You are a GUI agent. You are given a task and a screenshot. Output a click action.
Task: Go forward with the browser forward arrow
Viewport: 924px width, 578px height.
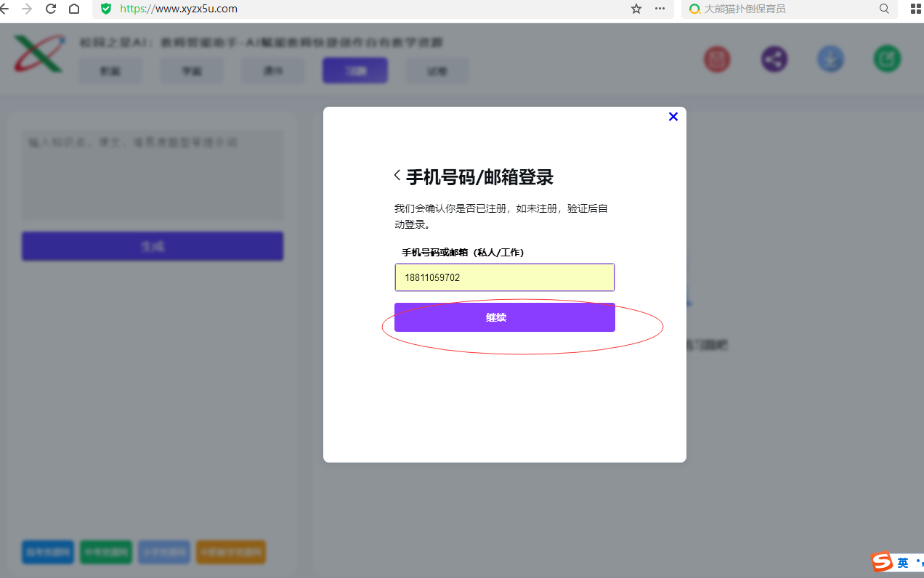click(27, 9)
